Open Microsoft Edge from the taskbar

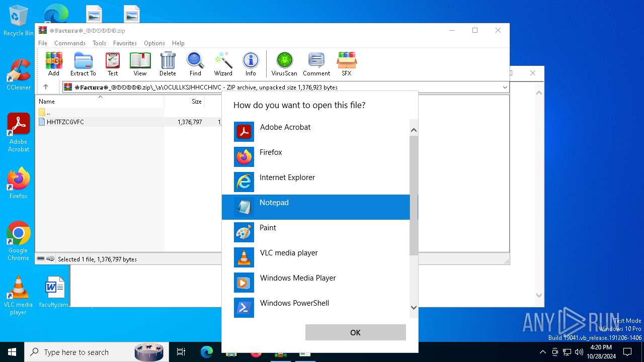[x=207, y=352]
